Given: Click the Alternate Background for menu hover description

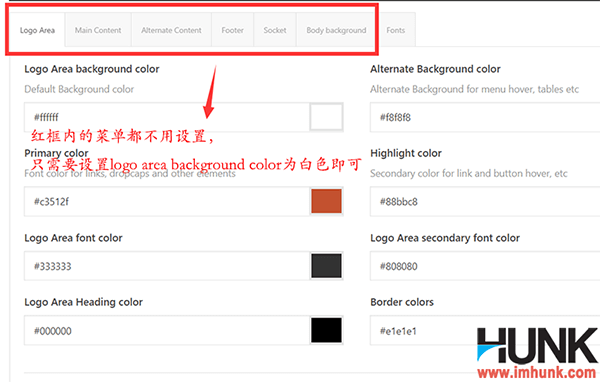Looking at the screenshot, I should pos(474,89).
